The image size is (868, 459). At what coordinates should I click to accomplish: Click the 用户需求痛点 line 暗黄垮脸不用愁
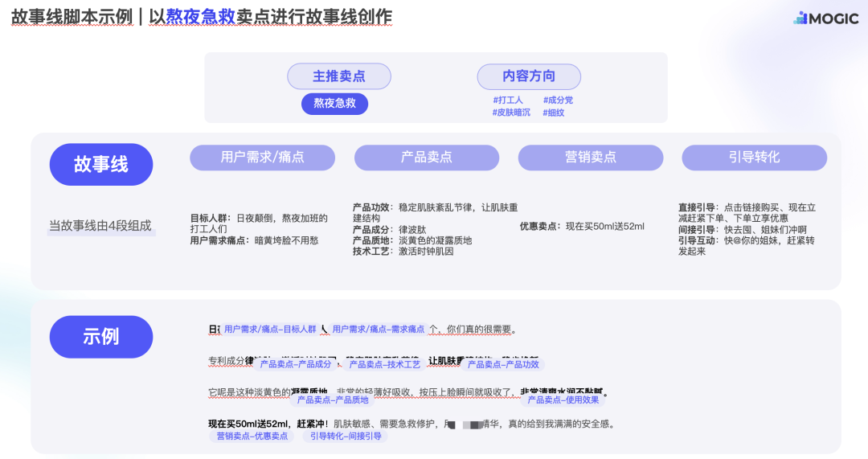254,240
